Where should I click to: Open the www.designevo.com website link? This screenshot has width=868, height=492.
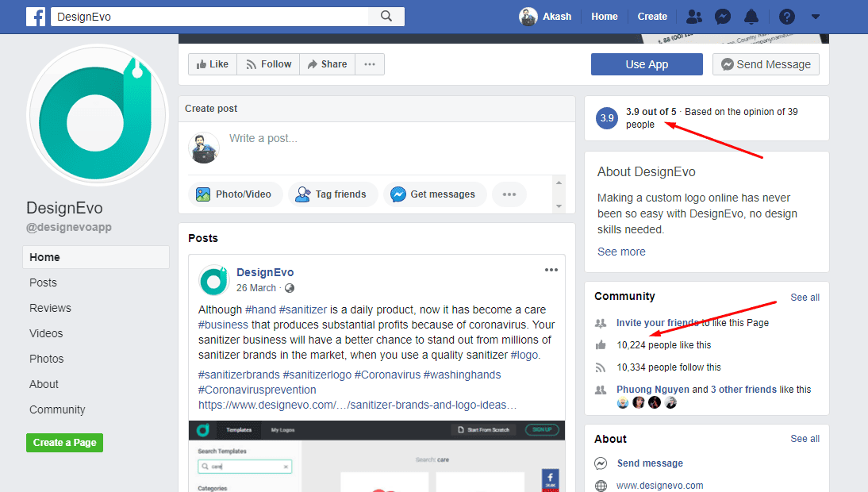[659, 486]
